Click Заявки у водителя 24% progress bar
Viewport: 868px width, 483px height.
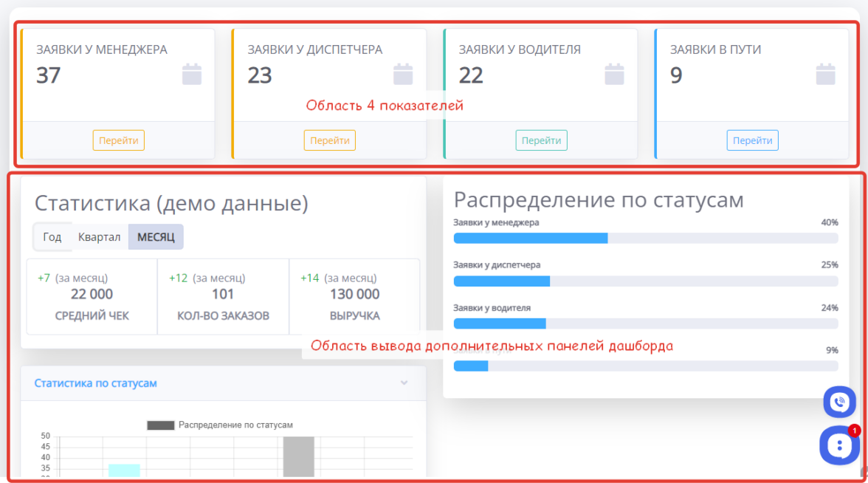(x=645, y=323)
